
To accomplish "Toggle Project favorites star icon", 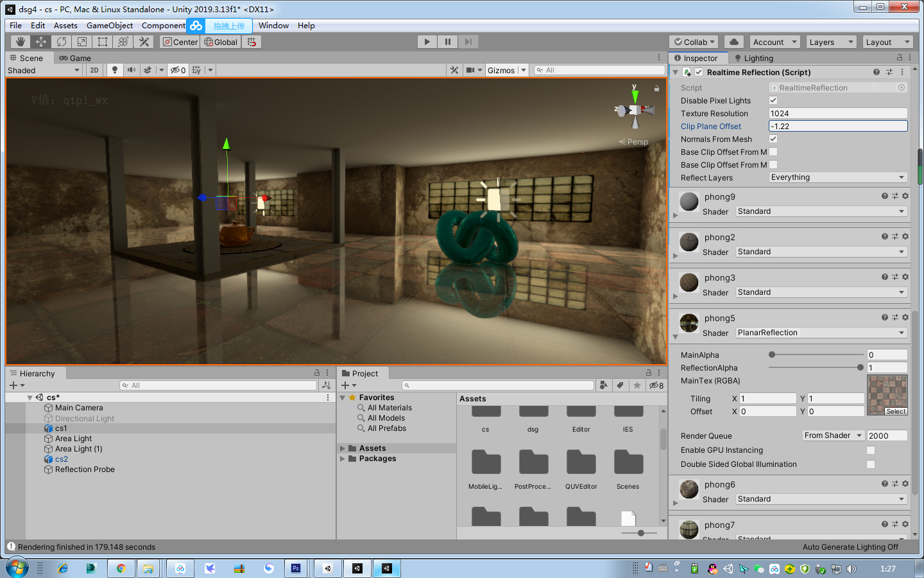I will (x=637, y=385).
